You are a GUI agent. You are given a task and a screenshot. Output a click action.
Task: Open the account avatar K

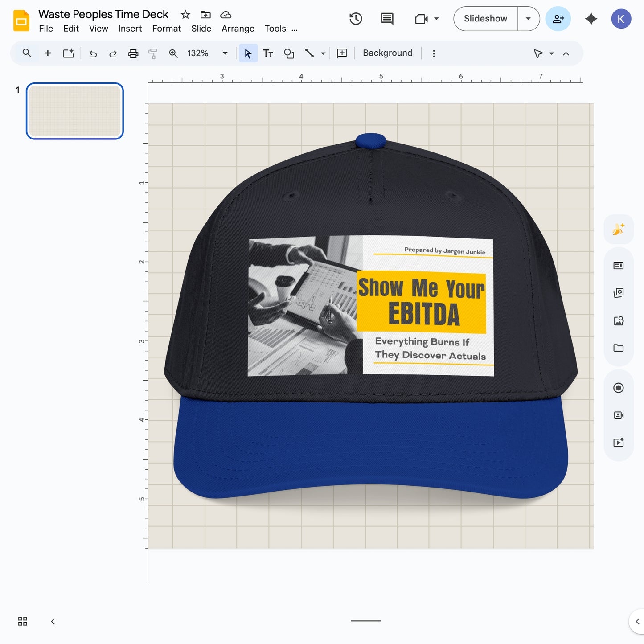coord(621,19)
